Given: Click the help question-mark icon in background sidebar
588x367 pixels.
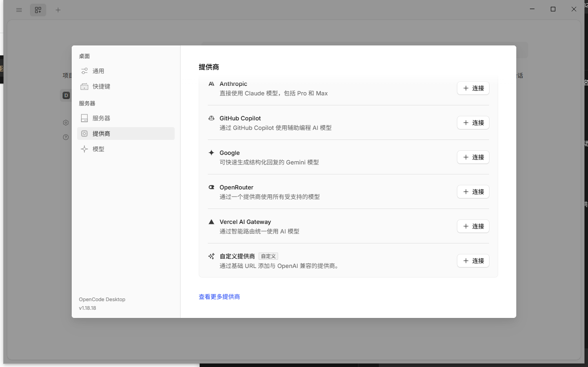Looking at the screenshot, I should tap(66, 137).
